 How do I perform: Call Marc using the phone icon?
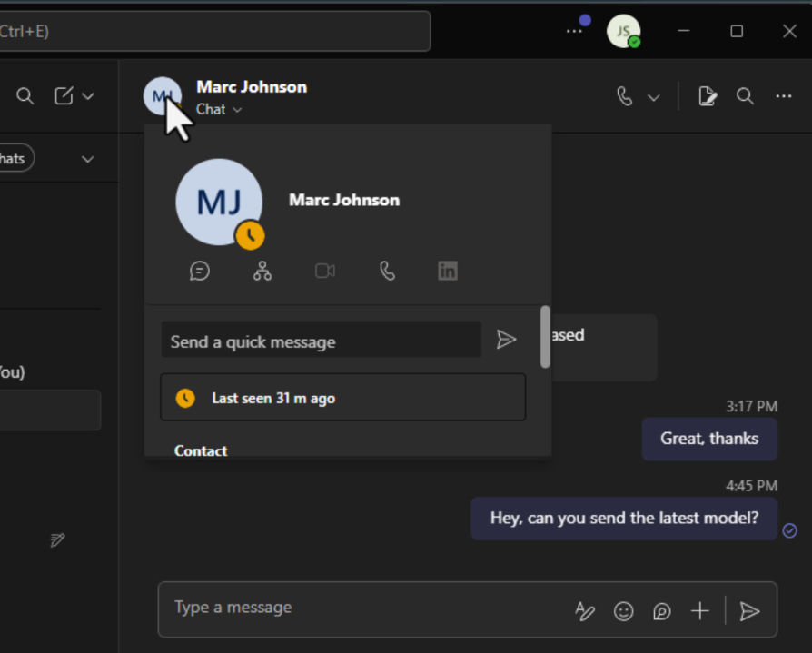pos(386,270)
